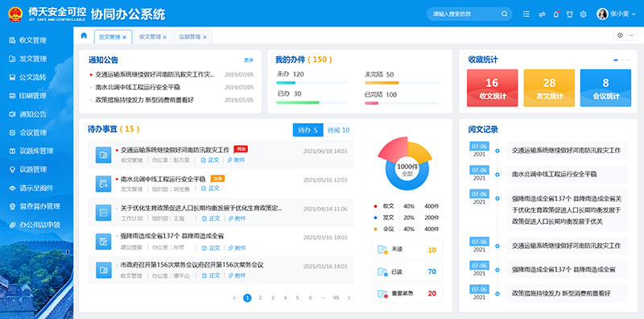Click the national emblem logo
The width and height of the screenshot is (644, 319).
click(15, 14)
